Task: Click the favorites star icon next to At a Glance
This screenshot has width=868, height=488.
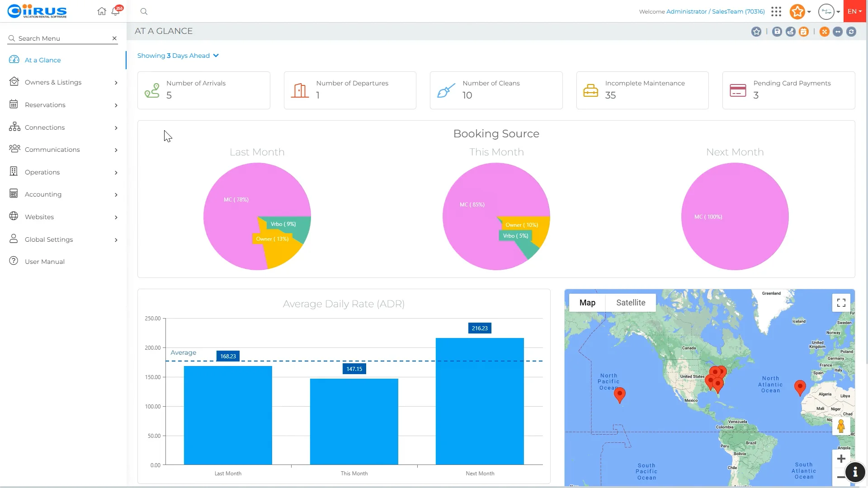Action: pos(756,32)
